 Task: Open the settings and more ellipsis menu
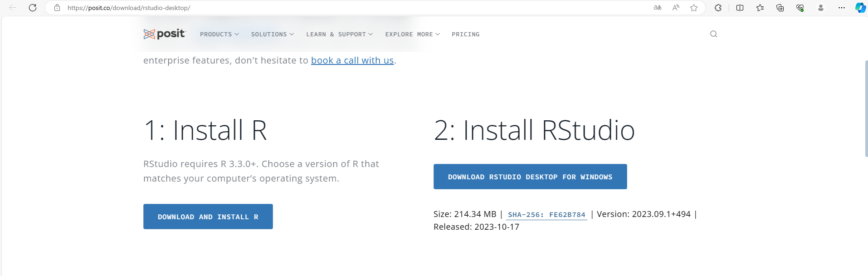pyautogui.click(x=842, y=8)
